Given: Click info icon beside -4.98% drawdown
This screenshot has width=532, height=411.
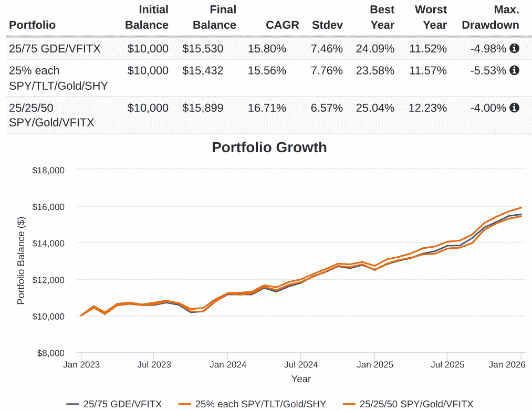Looking at the screenshot, I should tap(514, 48).
